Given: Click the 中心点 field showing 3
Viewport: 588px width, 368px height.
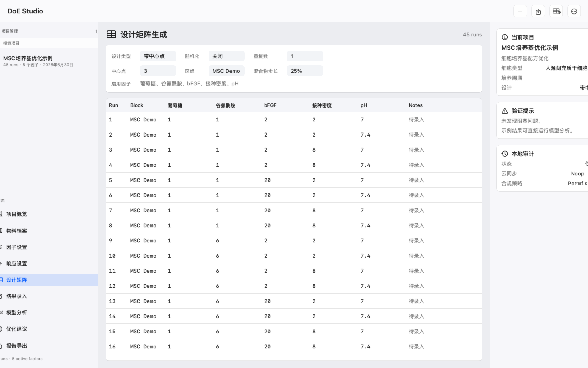Looking at the screenshot, I should [158, 71].
